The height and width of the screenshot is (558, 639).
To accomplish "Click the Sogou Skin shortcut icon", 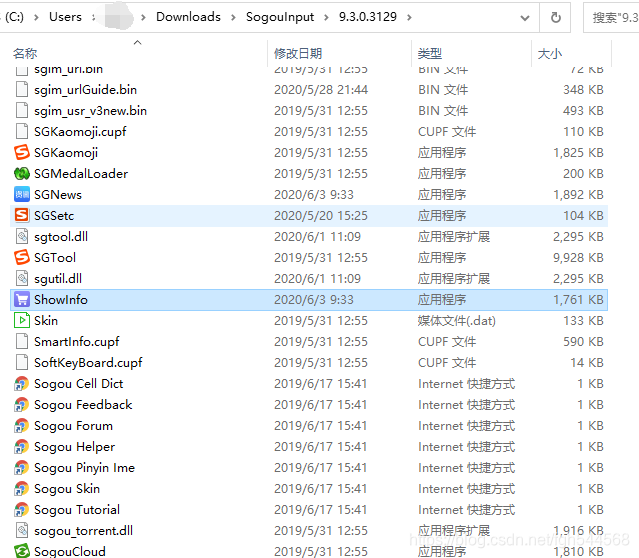I will [x=22, y=489].
